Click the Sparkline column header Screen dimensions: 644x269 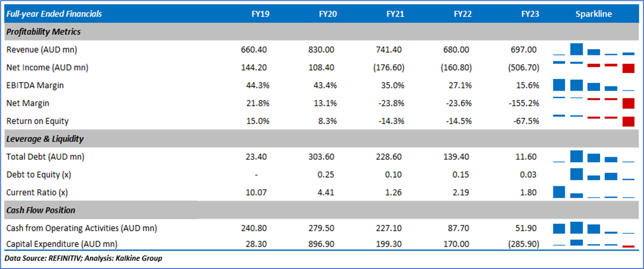594,14
